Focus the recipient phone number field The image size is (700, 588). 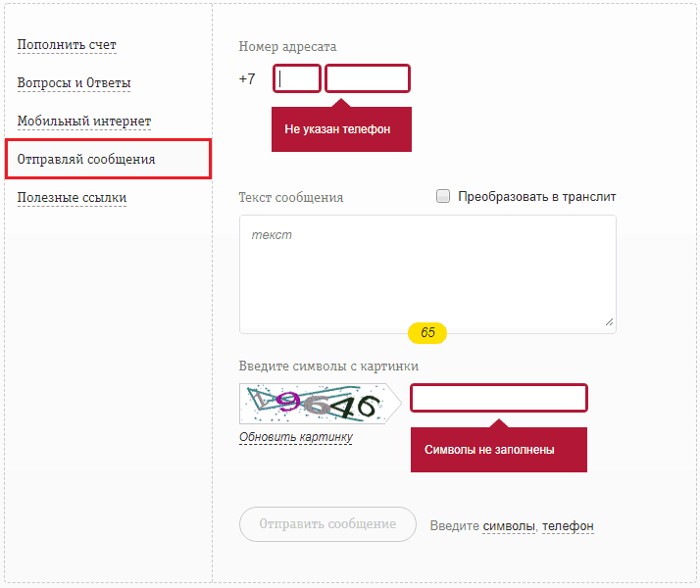368,78
